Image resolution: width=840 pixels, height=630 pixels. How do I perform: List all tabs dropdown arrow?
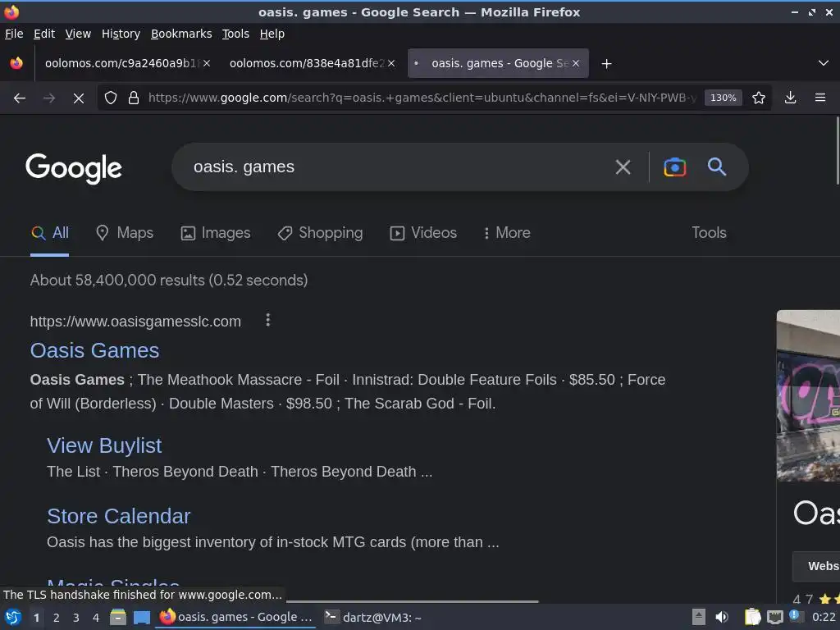[x=824, y=63]
